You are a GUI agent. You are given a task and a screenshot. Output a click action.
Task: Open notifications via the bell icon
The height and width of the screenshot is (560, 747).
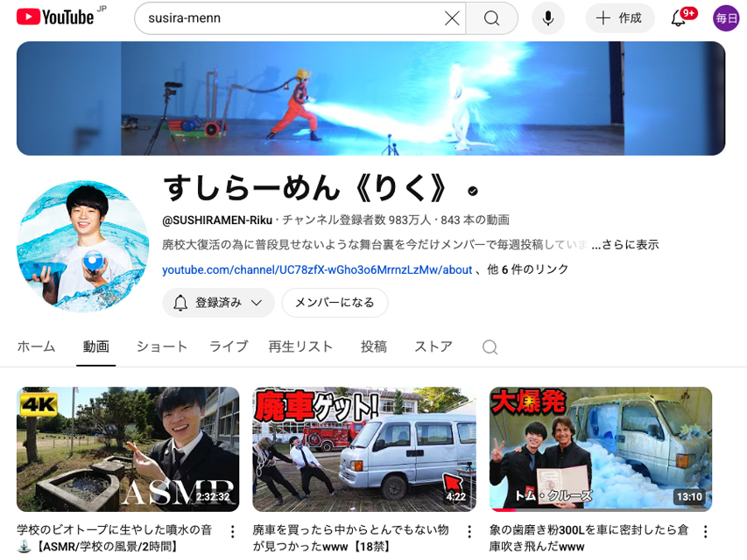click(x=677, y=17)
